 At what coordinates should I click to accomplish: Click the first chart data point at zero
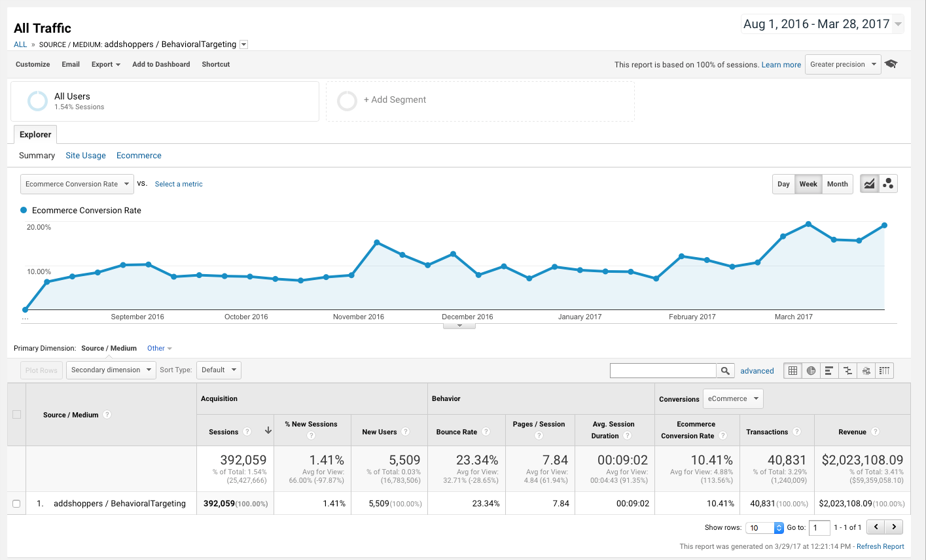(x=25, y=309)
